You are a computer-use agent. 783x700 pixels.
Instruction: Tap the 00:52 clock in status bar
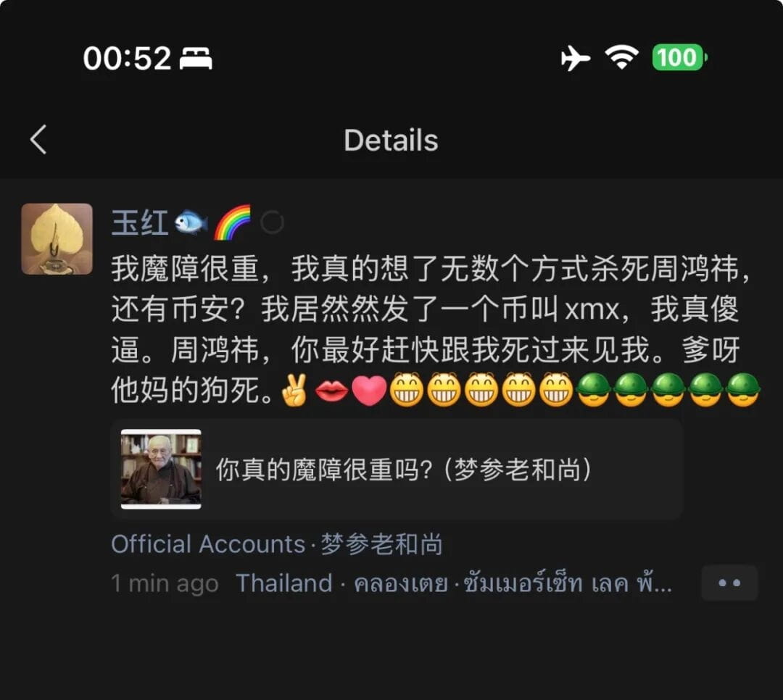click(127, 58)
